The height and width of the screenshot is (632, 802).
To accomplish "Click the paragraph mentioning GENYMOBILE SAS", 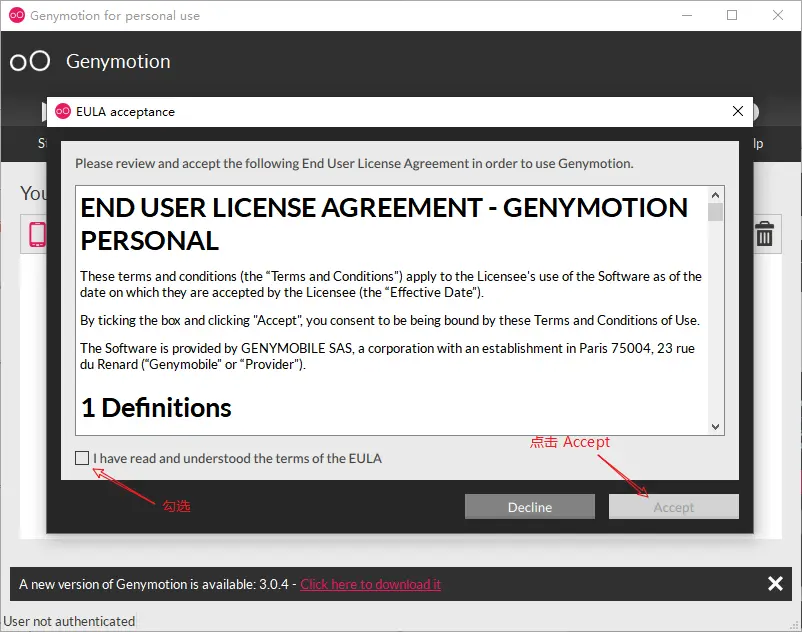I will point(387,356).
